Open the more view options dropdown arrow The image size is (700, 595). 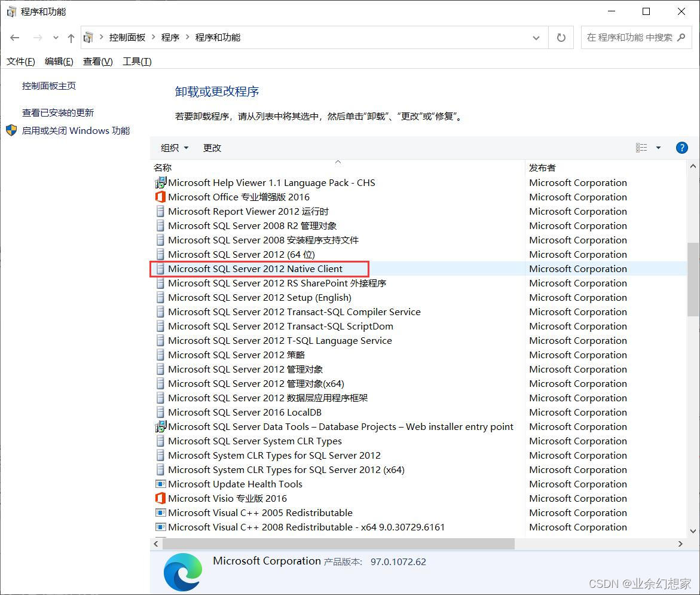658,148
